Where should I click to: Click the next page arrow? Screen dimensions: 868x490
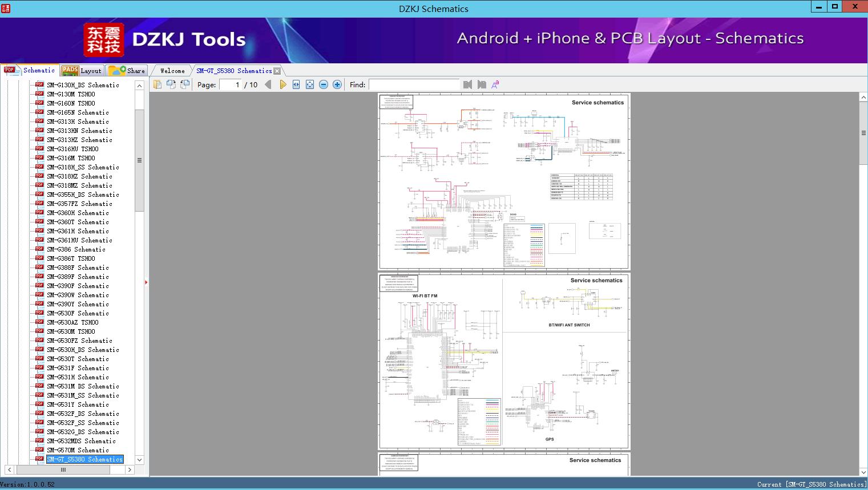tap(282, 84)
